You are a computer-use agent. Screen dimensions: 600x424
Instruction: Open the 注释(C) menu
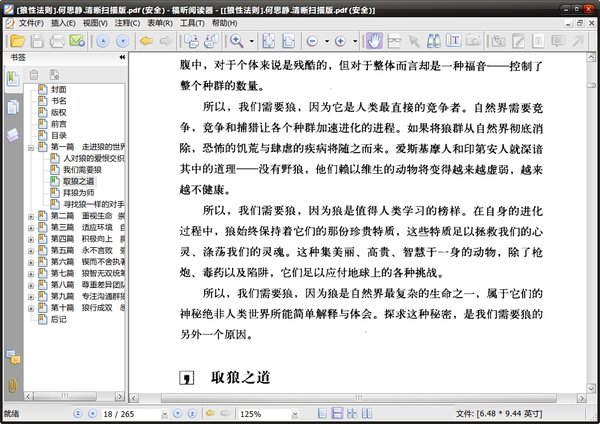point(127,23)
